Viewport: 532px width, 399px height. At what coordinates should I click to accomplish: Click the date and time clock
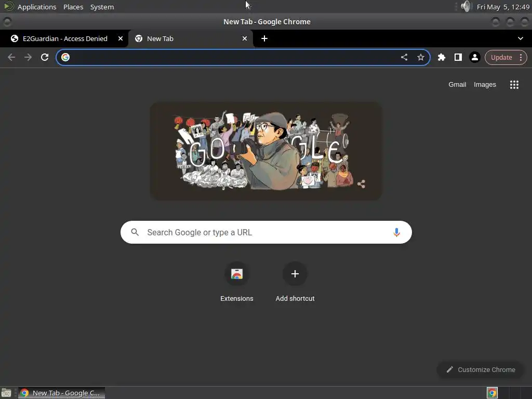(x=503, y=7)
